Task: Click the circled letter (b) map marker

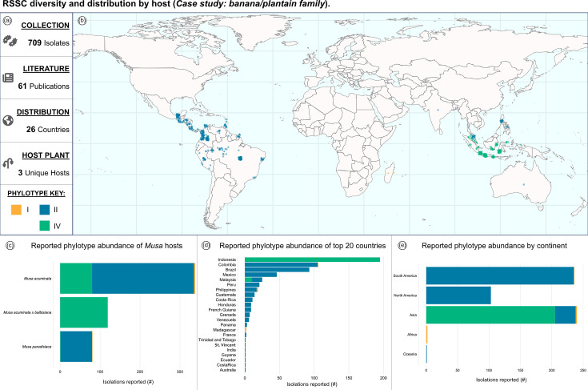Action: tap(82, 21)
